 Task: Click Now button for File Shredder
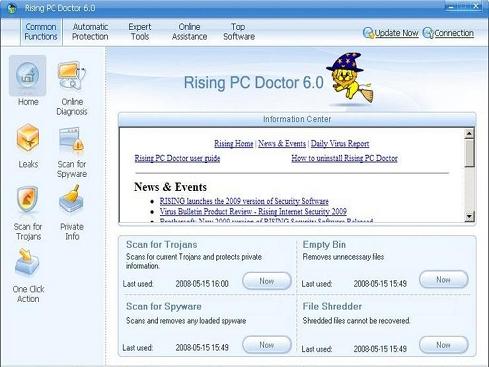[444, 345]
